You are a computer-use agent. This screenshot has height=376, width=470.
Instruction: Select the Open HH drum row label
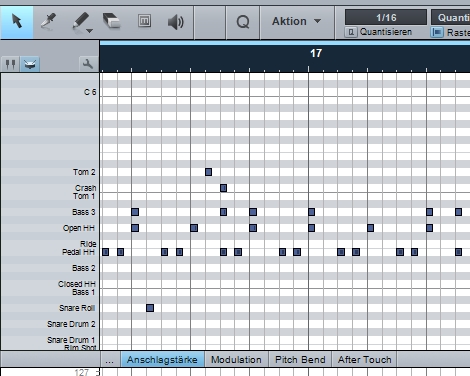click(79, 228)
